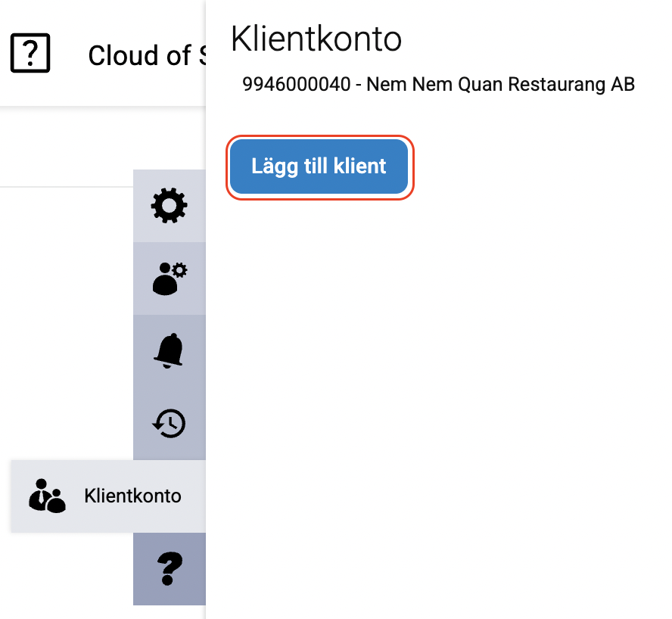The height and width of the screenshot is (619, 672).
Task: Select the Nem Nem Quan Restaurang AB name
Action: coord(500,84)
